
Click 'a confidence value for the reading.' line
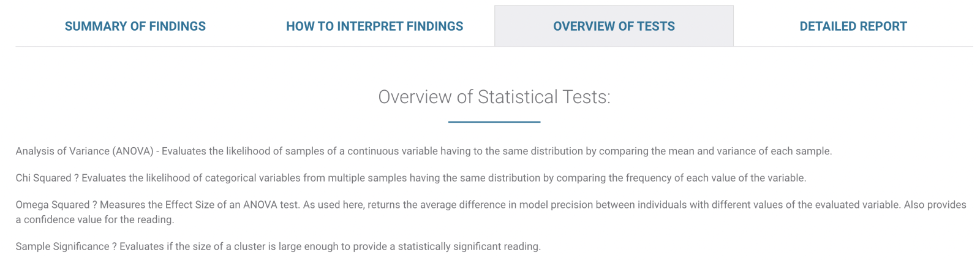point(95,220)
